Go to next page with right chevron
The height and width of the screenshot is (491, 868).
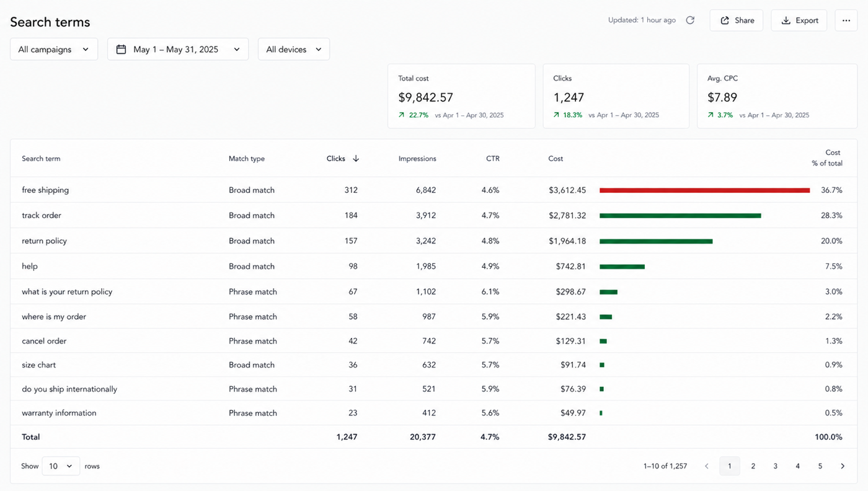click(843, 466)
